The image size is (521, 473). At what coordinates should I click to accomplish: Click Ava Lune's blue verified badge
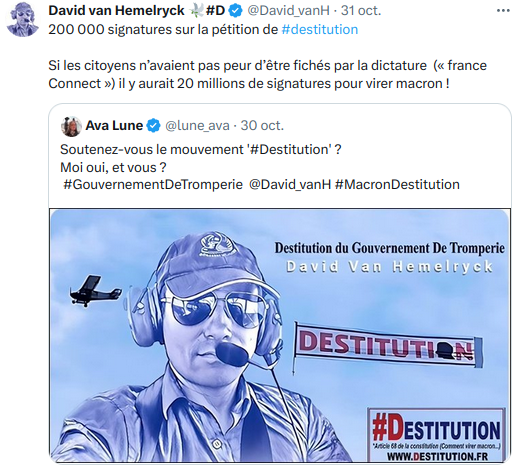point(154,126)
